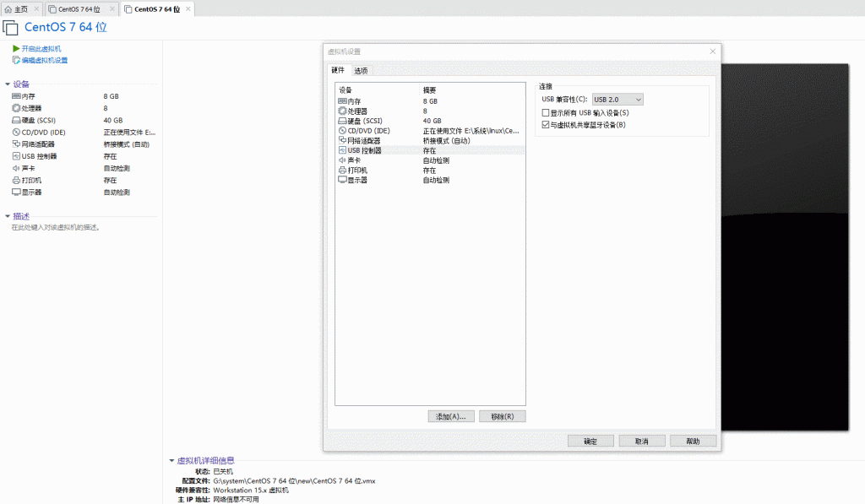Select the 显示器 display icon in dialog list
This screenshot has width=865, height=504.
click(342, 180)
